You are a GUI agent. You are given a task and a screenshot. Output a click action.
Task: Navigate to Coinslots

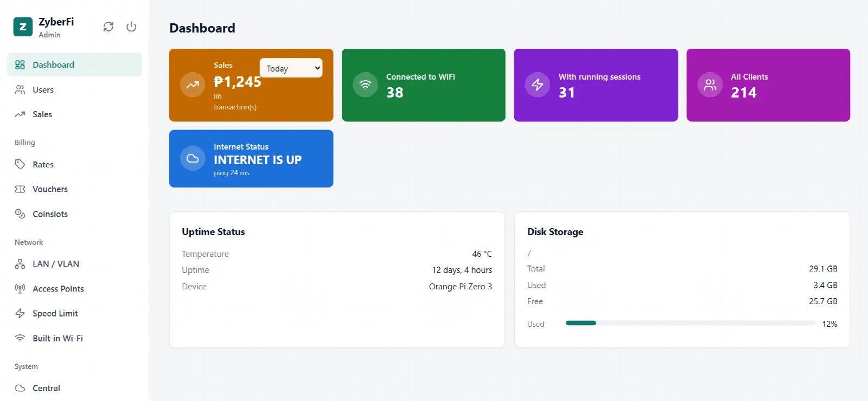pos(75,214)
